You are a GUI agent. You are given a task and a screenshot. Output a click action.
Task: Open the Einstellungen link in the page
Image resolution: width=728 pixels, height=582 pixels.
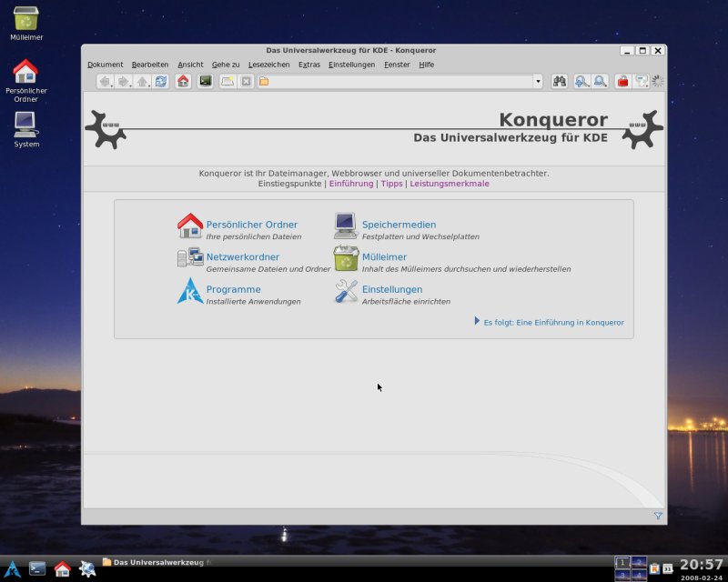(392, 289)
